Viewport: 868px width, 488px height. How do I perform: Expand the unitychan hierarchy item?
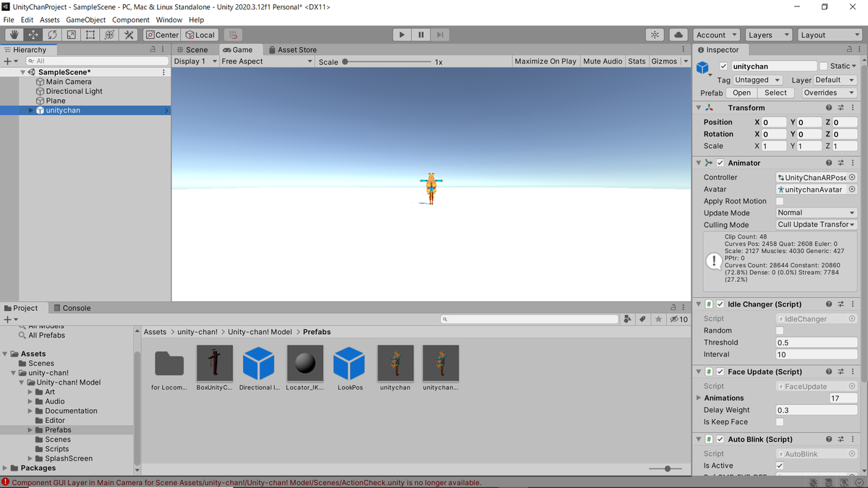tap(31, 111)
